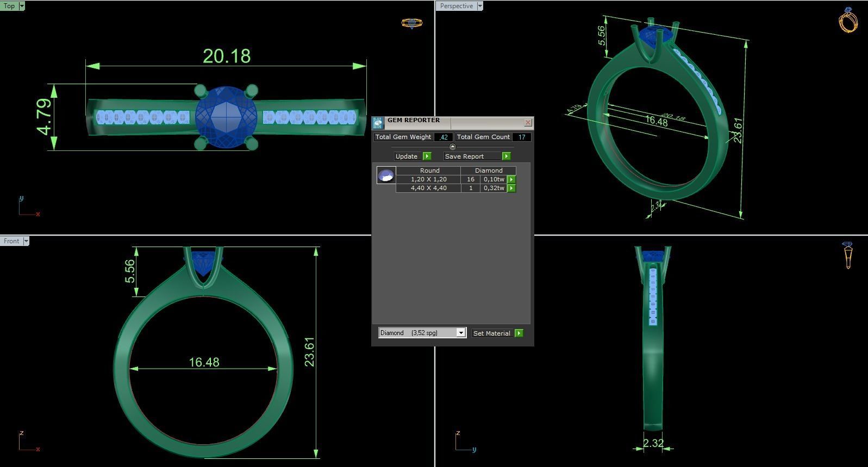
Task: Select the round diamond gem thumbnail
Action: click(x=386, y=175)
